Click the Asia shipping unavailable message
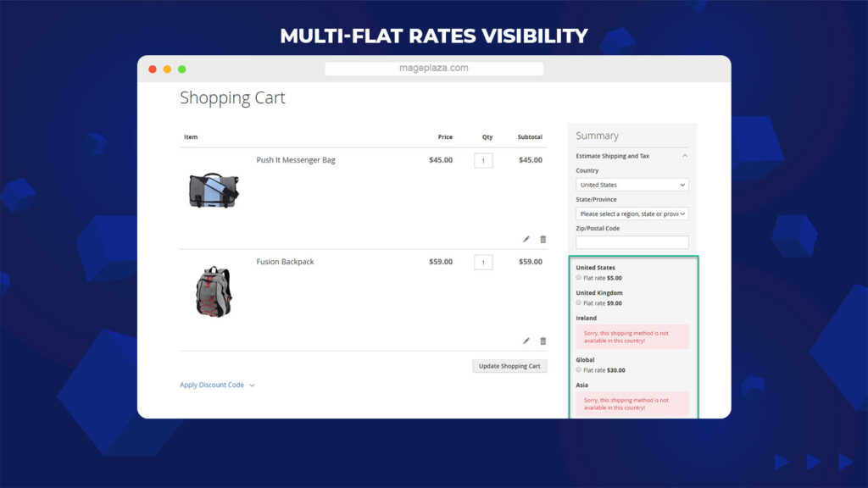The height and width of the screenshot is (488, 868). pos(632,404)
